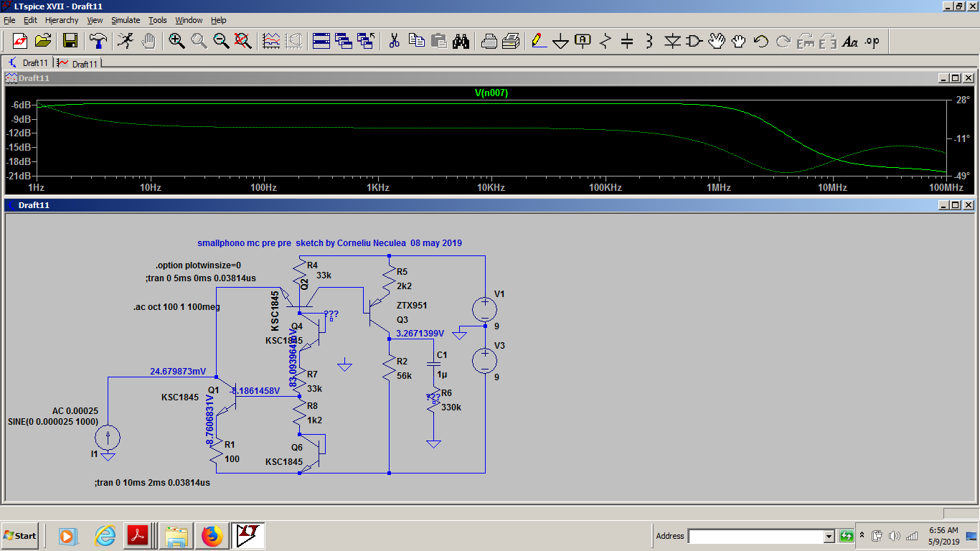The height and width of the screenshot is (551, 980).
Task: Click the Windows Start button
Action: (20, 535)
